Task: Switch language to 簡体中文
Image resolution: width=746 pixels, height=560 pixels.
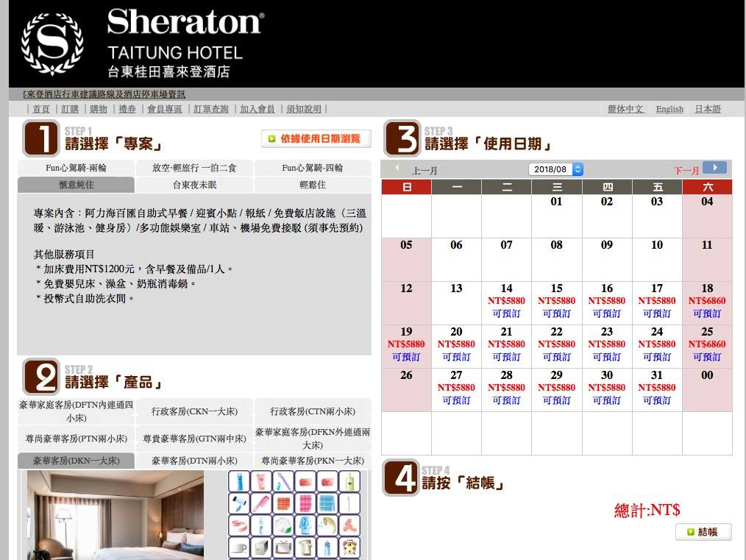Action: [x=626, y=109]
